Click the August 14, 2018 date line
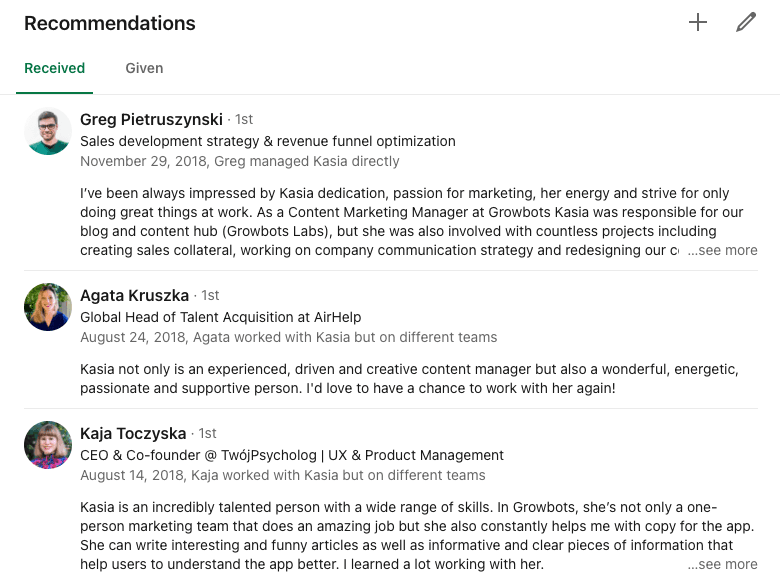 pyautogui.click(x=282, y=475)
